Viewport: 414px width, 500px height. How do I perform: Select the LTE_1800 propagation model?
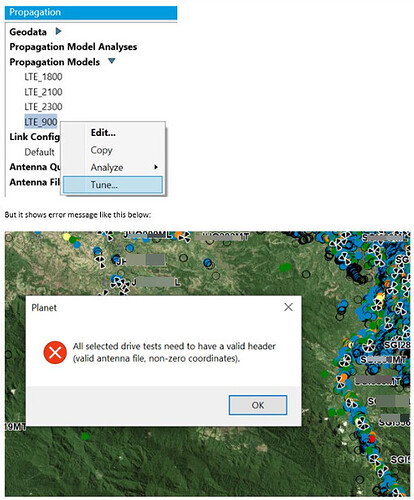[x=43, y=77]
